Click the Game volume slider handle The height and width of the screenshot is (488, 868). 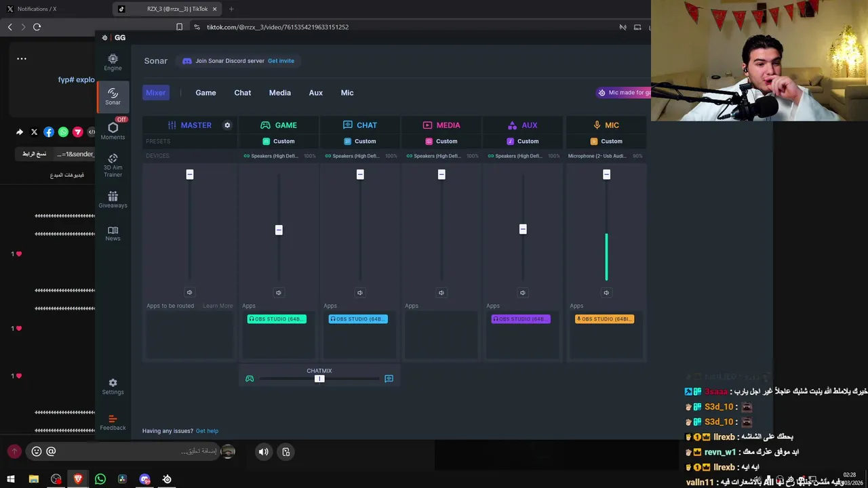279,230
